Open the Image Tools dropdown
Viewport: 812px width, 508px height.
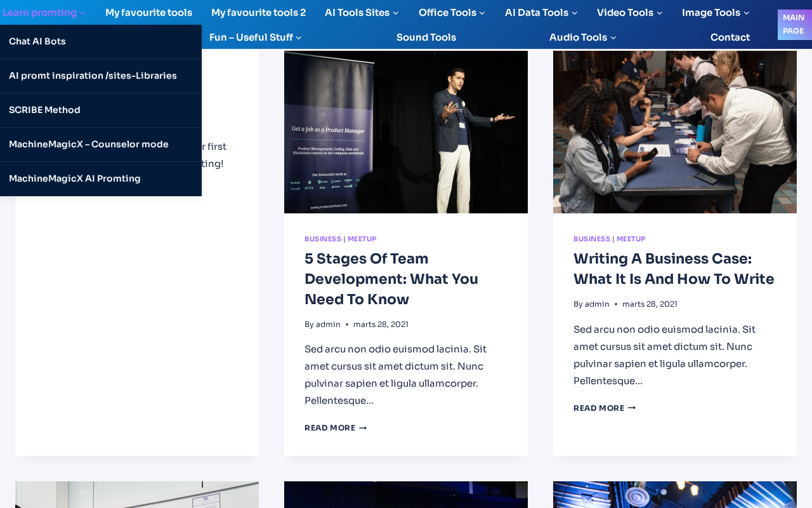click(715, 13)
